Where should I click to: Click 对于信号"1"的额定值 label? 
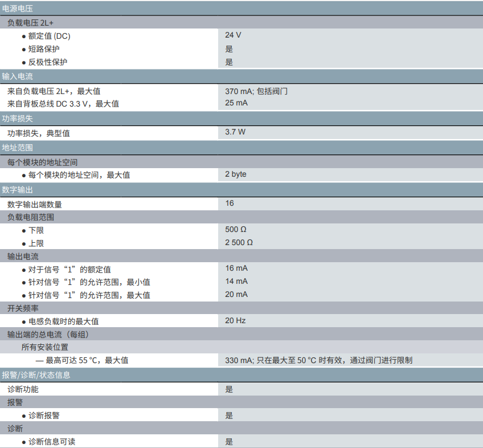69,270
